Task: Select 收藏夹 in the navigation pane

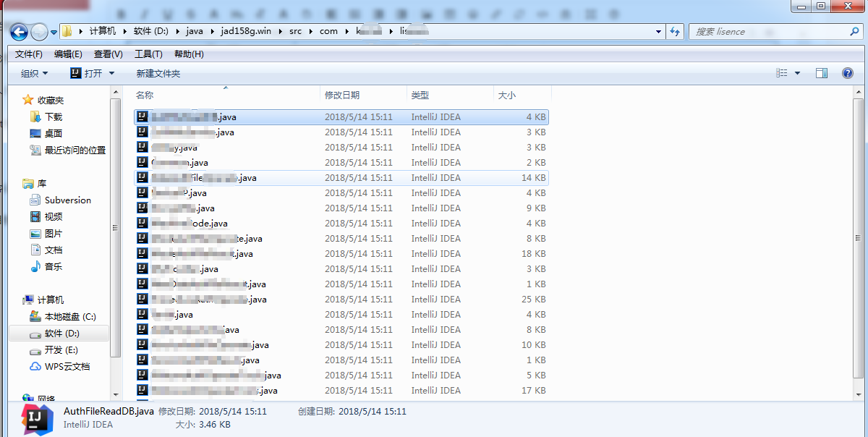Action: [x=51, y=100]
